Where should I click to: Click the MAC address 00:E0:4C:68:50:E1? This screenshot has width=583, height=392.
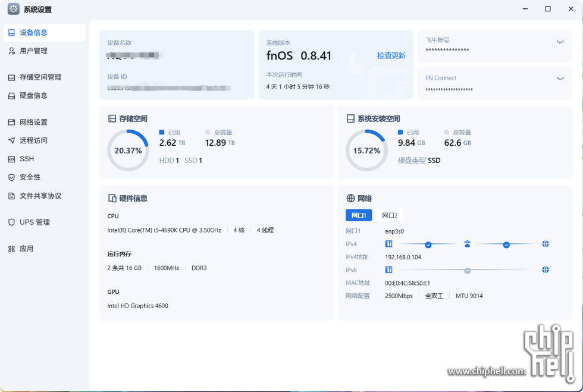407,283
